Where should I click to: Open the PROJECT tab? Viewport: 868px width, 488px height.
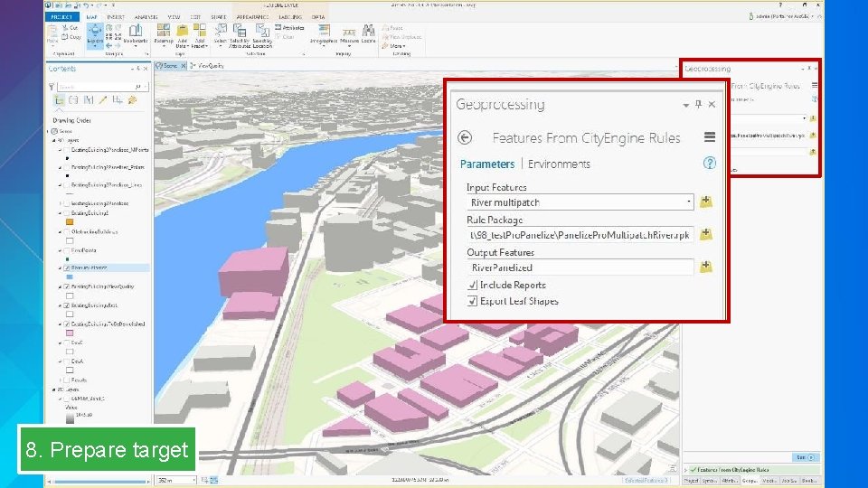point(61,16)
